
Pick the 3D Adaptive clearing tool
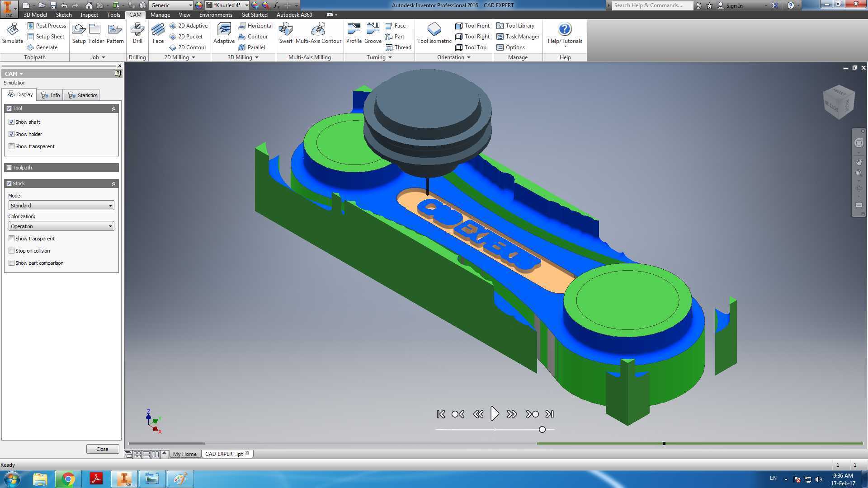click(224, 33)
